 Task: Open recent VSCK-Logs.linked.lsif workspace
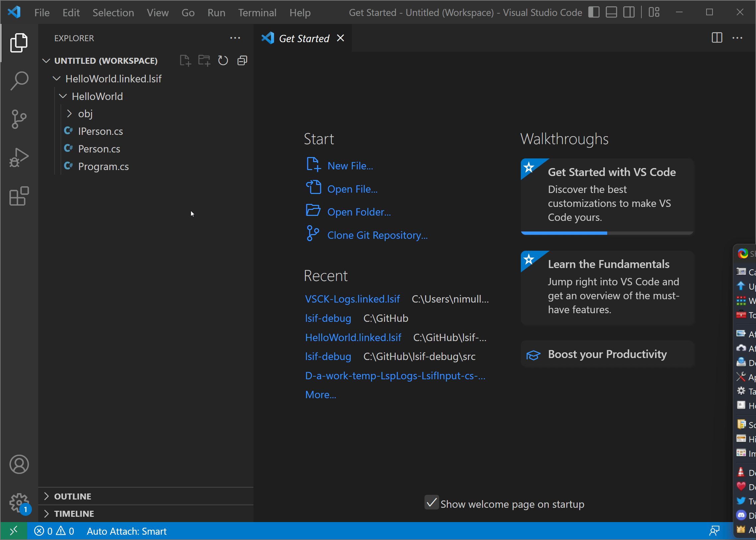tap(352, 299)
